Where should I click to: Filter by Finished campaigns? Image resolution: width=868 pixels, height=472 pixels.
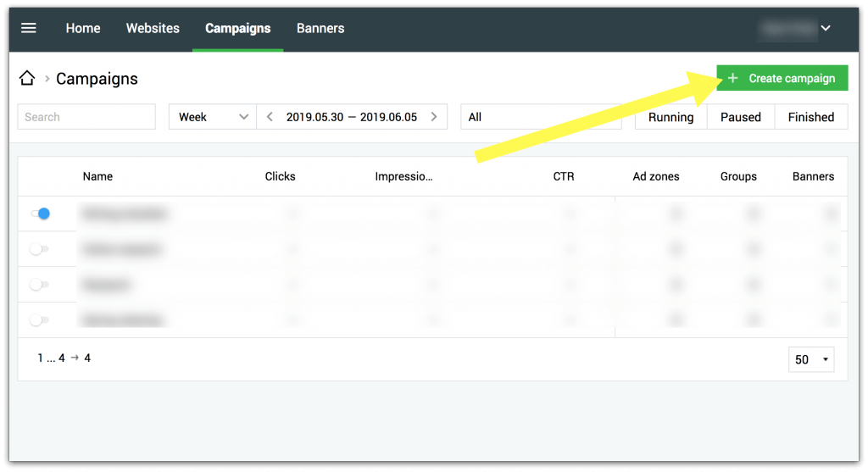(x=811, y=117)
